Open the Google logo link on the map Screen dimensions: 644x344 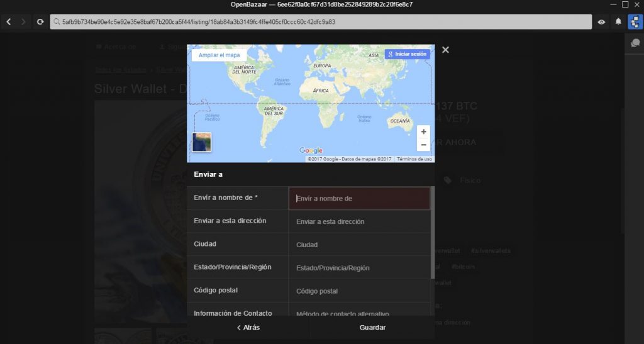(311, 151)
